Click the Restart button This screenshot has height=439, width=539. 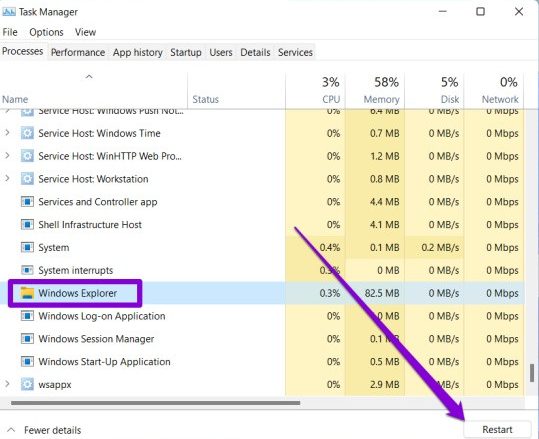pos(497,429)
